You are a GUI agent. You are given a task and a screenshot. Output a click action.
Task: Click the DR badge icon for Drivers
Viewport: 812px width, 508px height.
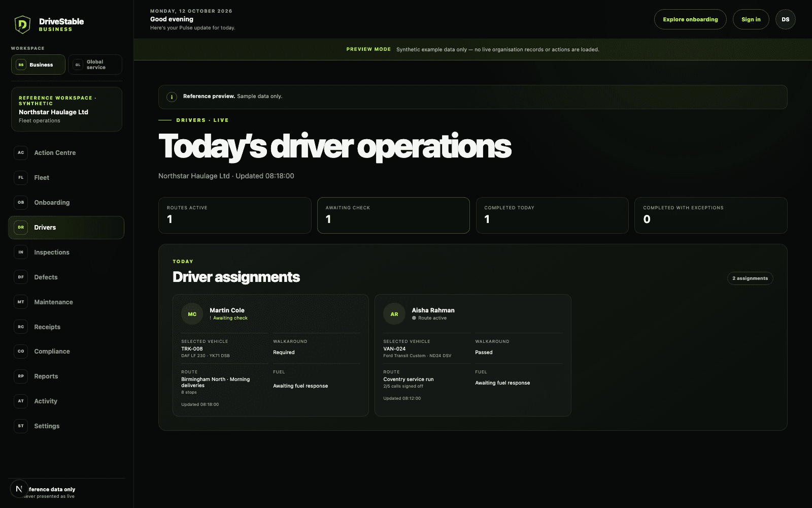click(21, 227)
